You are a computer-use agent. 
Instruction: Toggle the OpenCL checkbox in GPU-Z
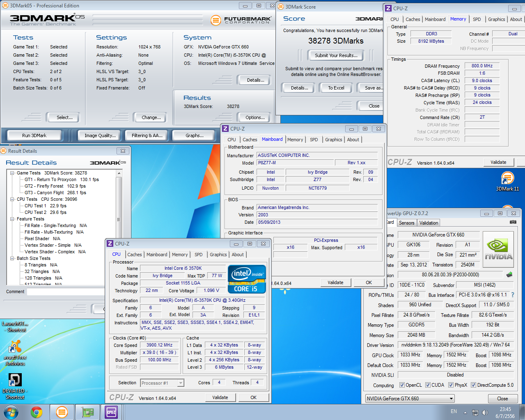click(x=402, y=385)
